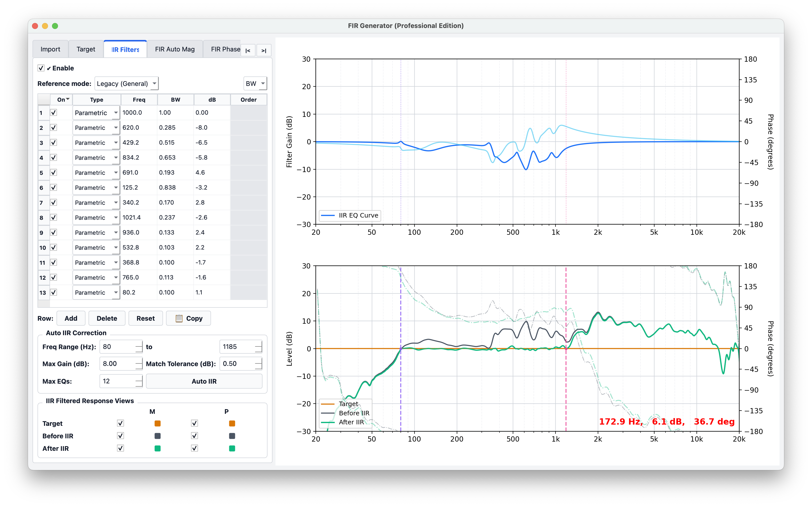Click the Delete row button
The width and height of the screenshot is (812, 507).
(107, 318)
